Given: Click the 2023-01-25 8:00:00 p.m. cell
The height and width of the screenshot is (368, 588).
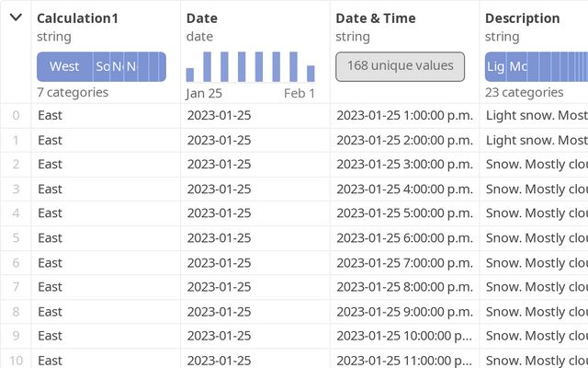Looking at the screenshot, I should [404, 287].
